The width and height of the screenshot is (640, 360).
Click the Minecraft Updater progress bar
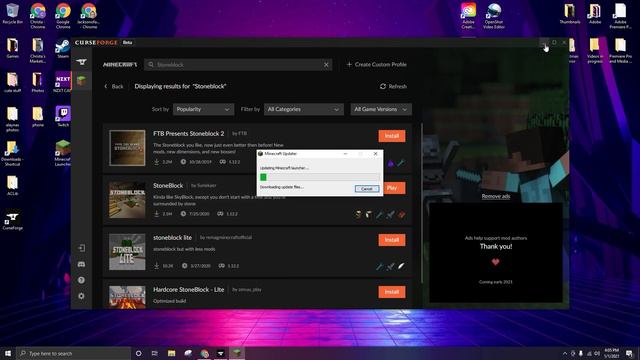(320, 177)
